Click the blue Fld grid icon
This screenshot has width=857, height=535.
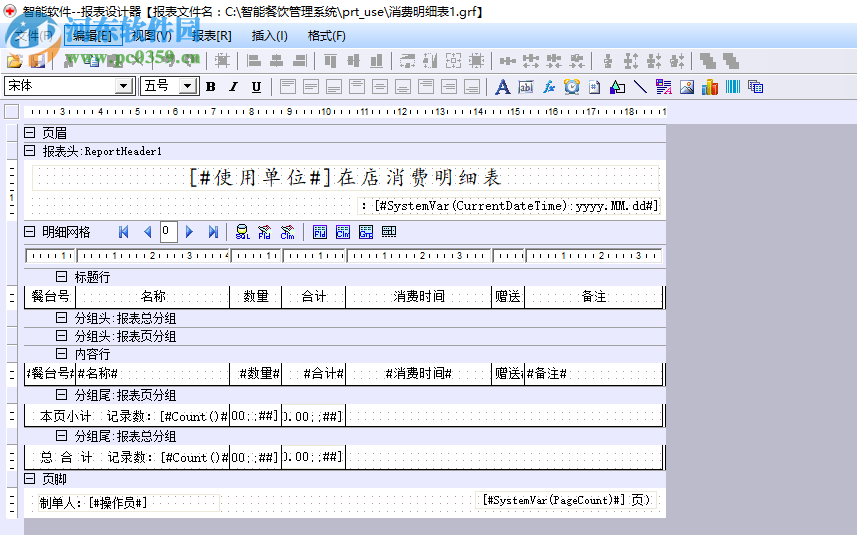(x=320, y=232)
